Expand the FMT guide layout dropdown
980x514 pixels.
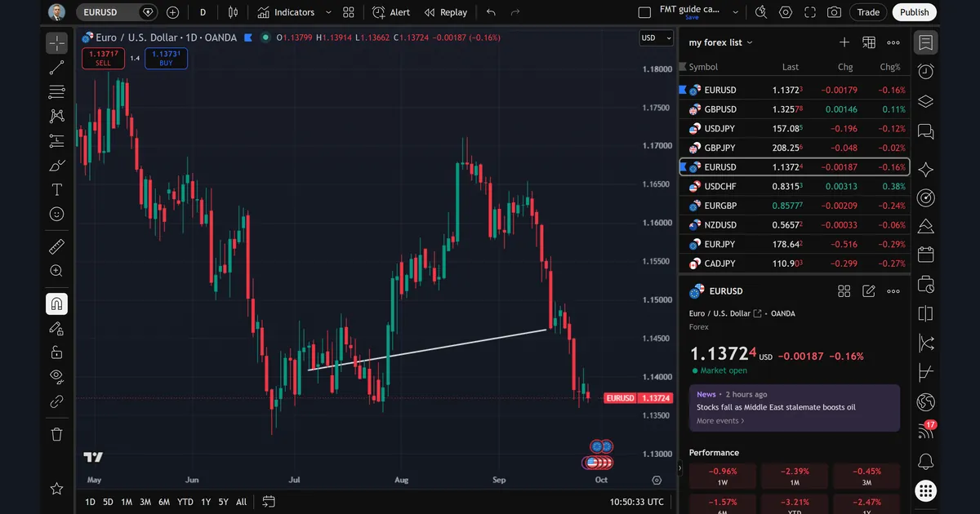point(736,12)
